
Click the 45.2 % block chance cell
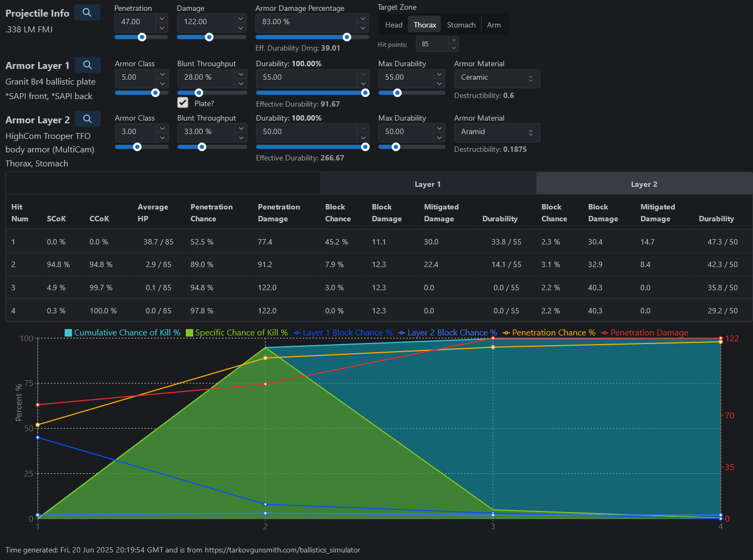coord(337,242)
